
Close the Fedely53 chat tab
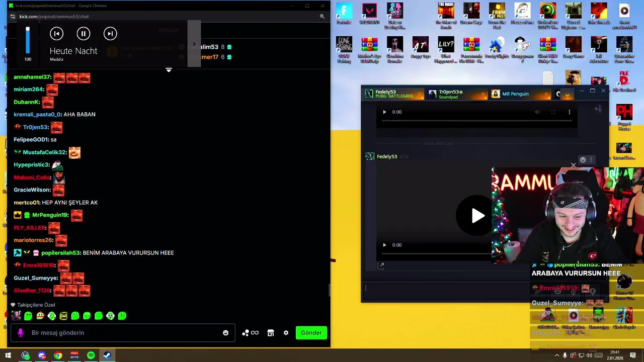click(x=419, y=94)
